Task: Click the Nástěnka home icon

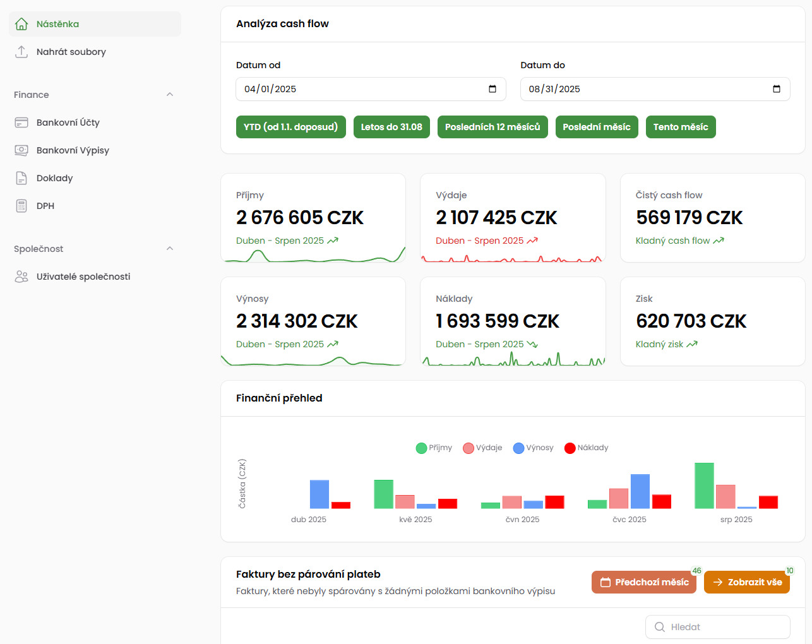Action: click(x=21, y=24)
